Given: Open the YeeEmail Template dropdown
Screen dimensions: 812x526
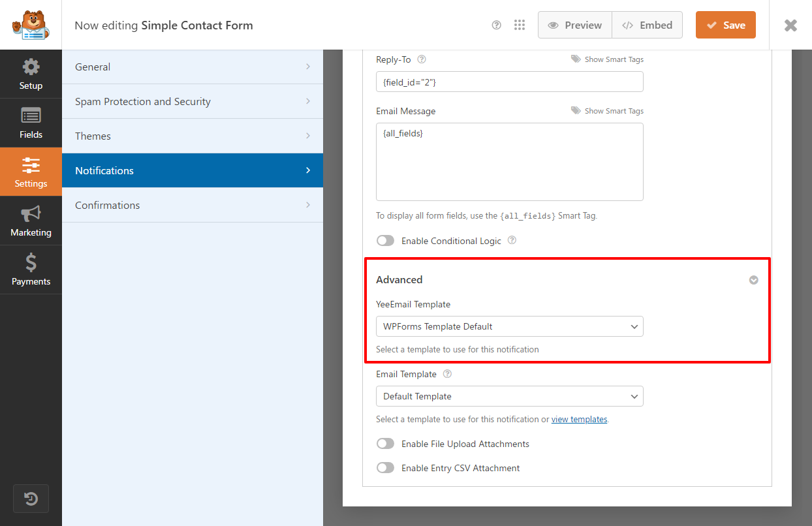Looking at the screenshot, I should [x=510, y=326].
